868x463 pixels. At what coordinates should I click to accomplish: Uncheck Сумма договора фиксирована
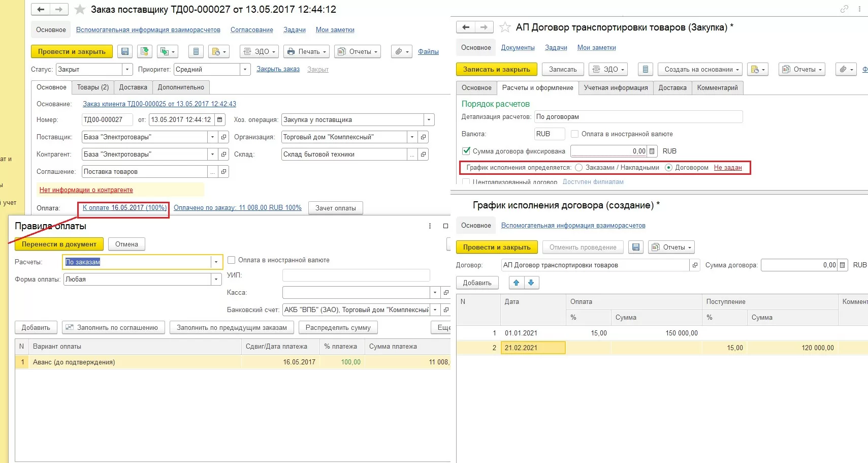(466, 151)
